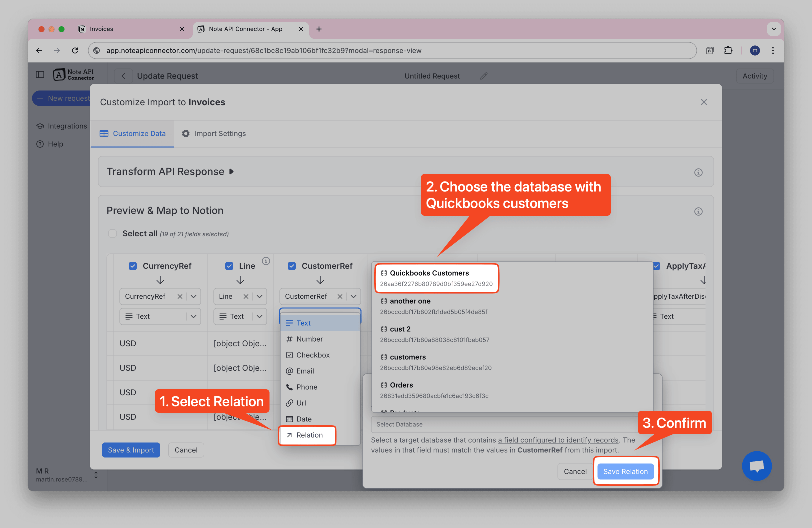Select the 'cust 2' database
Screen dimensions: 812x528
click(x=512, y=334)
